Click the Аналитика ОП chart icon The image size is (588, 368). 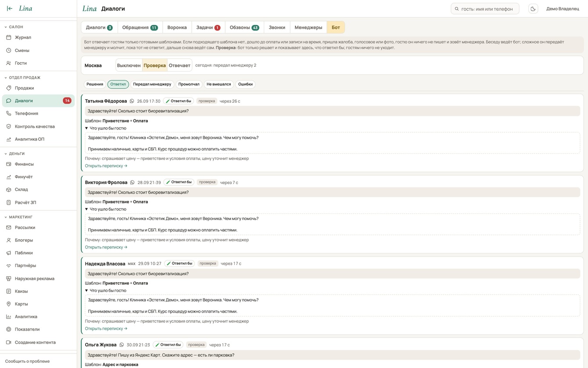point(8,139)
